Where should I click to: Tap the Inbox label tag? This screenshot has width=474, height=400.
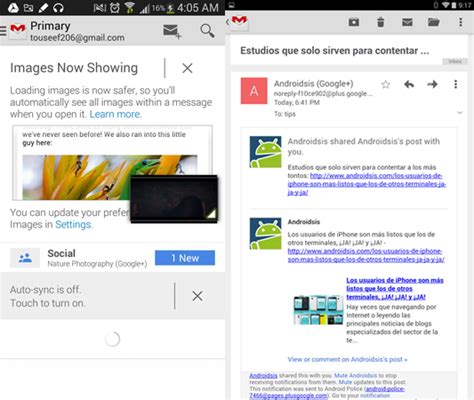click(455, 61)
